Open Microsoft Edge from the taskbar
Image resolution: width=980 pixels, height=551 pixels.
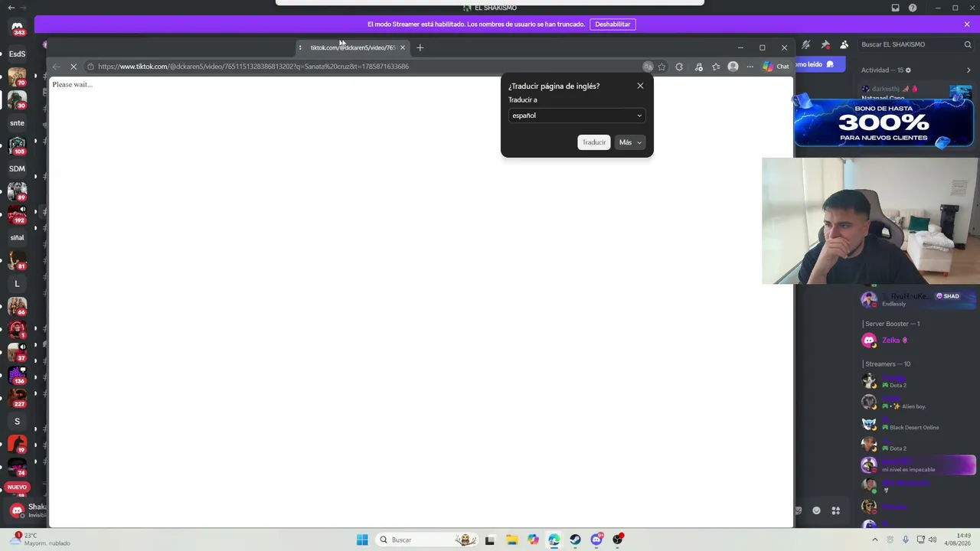(x=554, y=540)
